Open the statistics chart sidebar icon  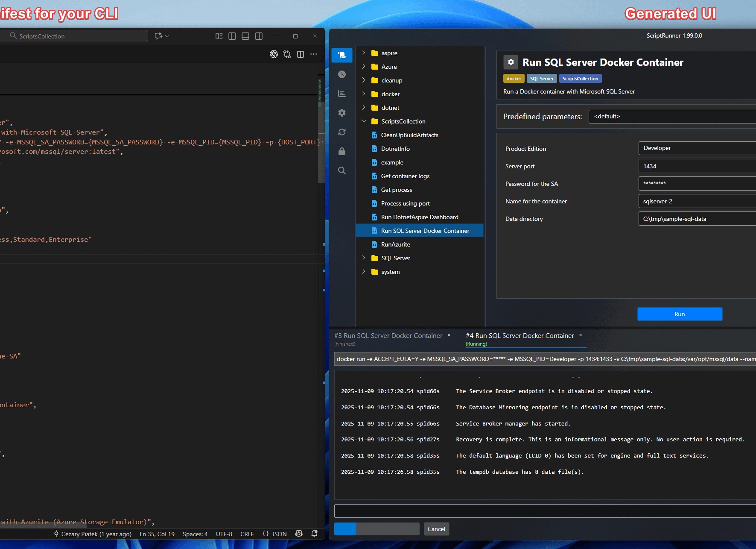[x=342, y=94]
